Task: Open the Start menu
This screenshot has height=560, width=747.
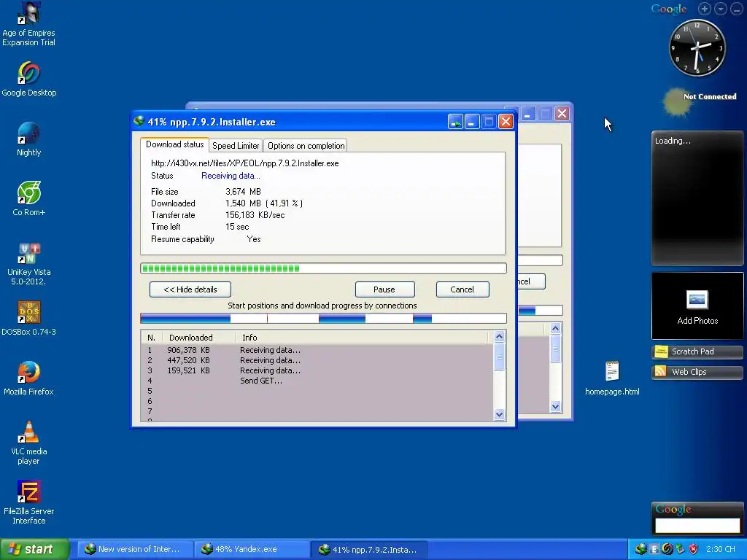Action: point(34,549)
